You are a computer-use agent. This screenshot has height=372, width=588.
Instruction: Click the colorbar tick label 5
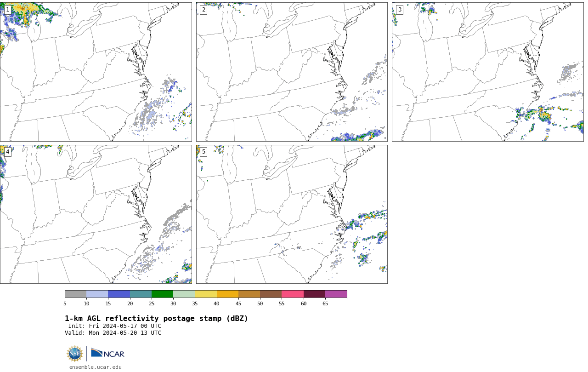pos(65,303)
